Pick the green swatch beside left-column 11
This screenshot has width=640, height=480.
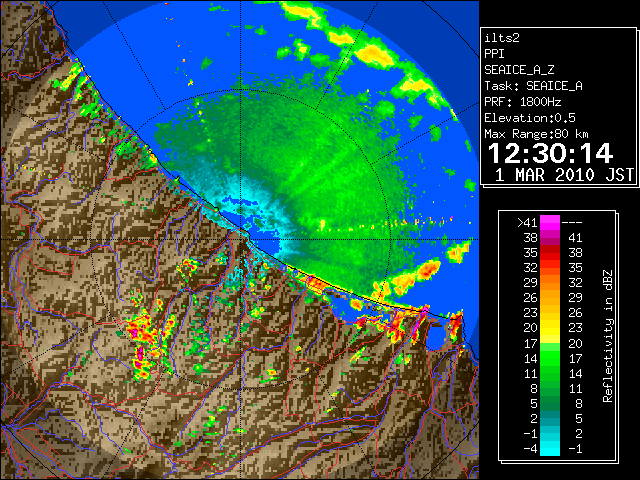pyautogui.click(x=550, y=373)
